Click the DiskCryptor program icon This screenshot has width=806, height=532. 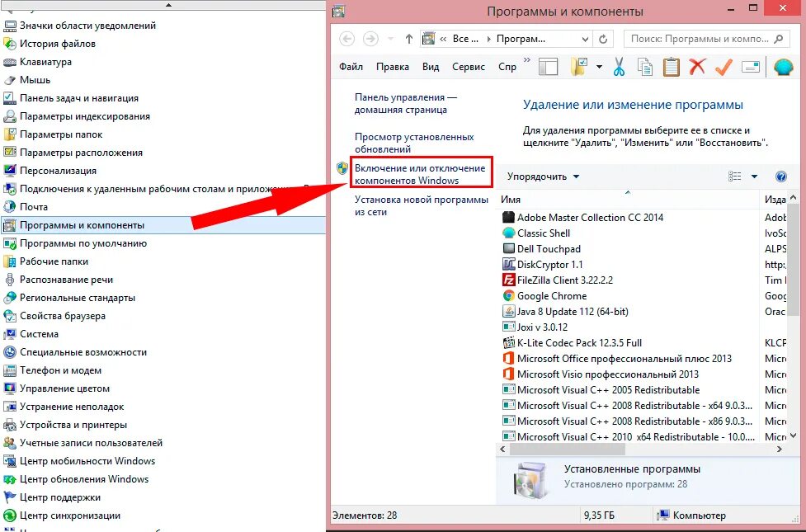(x=508, y=265)
